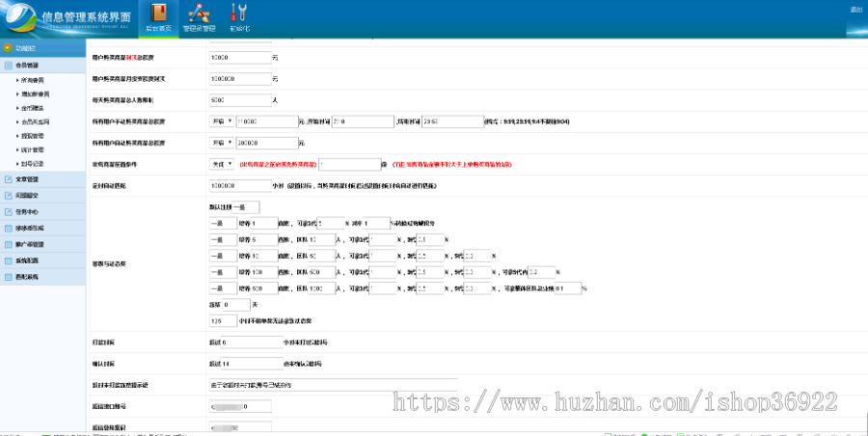The width and height of the screenshot is (868, 436).
Task: Open the 开启 dropdown before the 110000 field
Action: (222, 122)
